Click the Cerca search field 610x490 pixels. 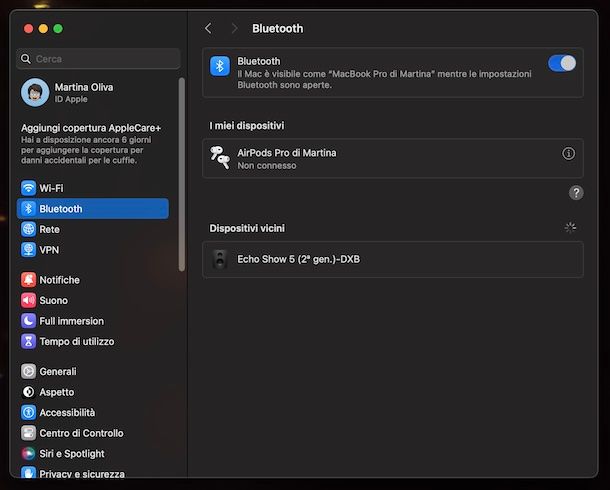point(98,59)
